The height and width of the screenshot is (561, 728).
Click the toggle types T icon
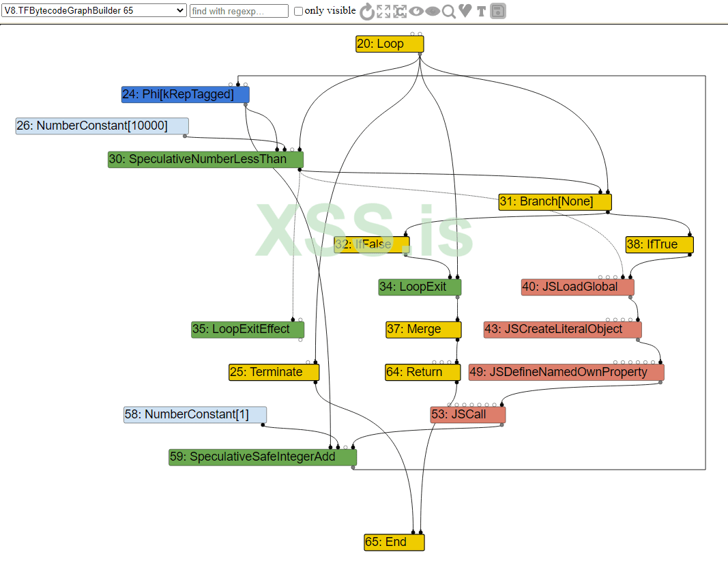(x=481, y=11)
